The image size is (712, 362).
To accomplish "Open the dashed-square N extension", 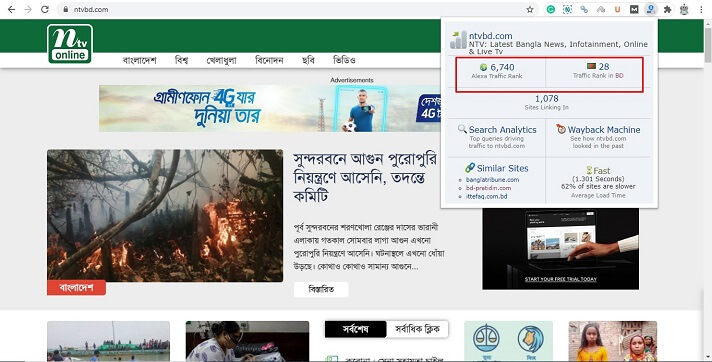I will 567,9.
